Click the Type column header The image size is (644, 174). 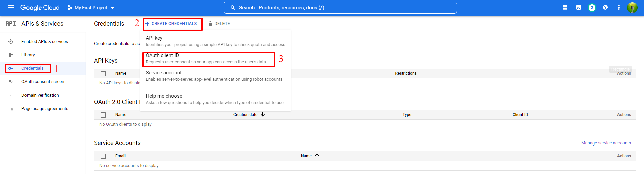pyautogui.click(x=407, y=115)
